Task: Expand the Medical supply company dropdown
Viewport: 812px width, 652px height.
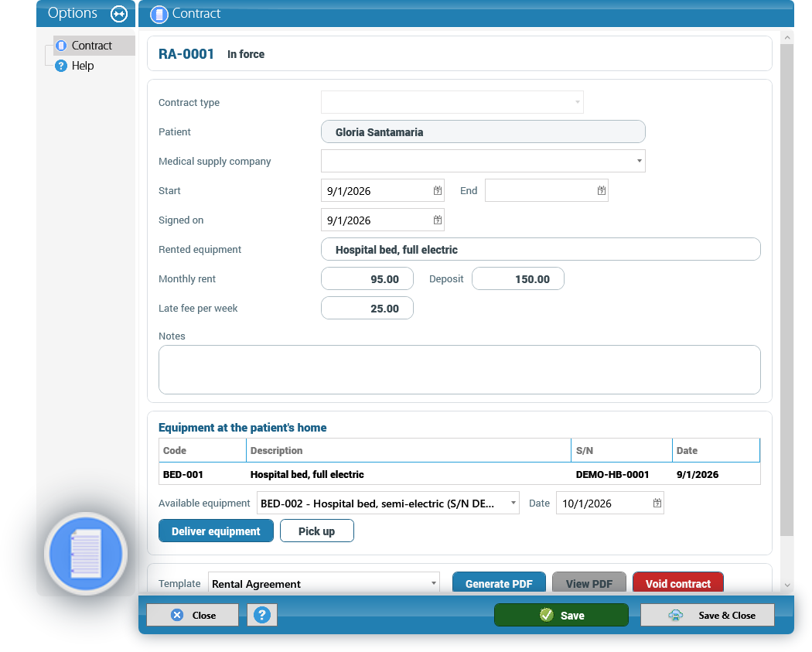Action: (639, 161)
